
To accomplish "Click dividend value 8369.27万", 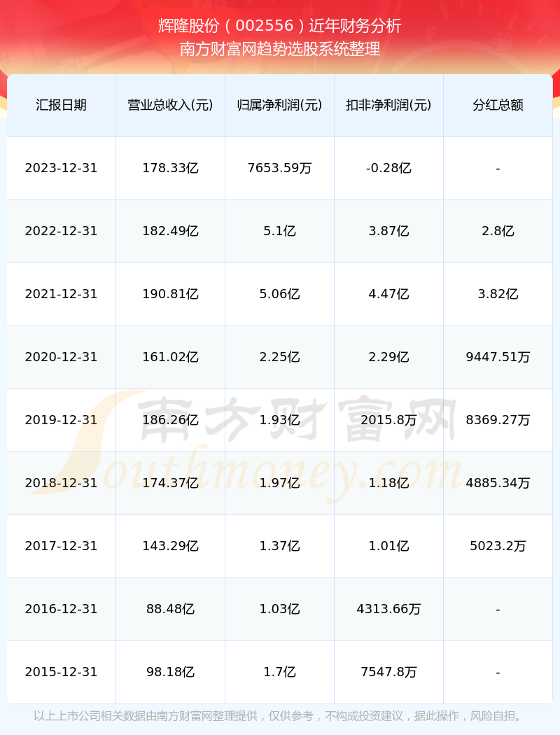I will point(498,420).
